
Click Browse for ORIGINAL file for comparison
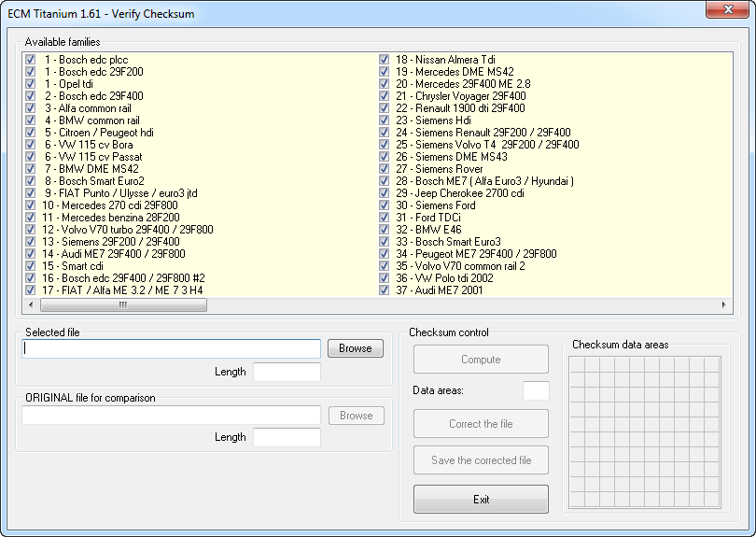pos(357,416)
